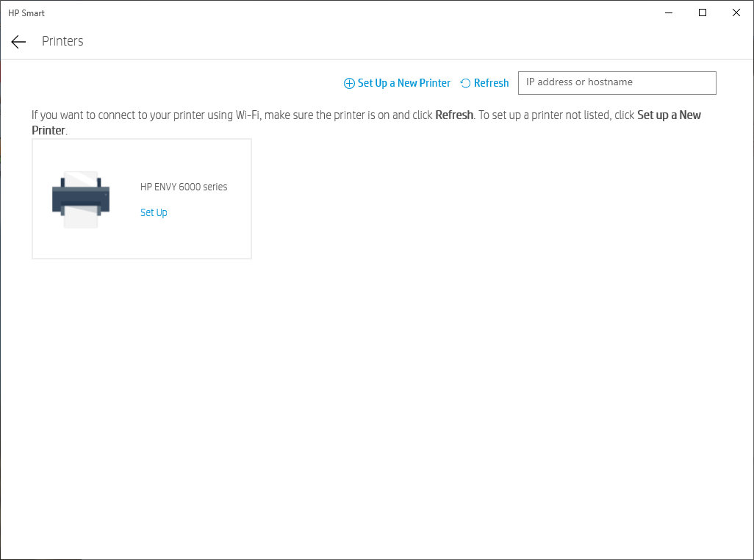Click the HP Smart window title text
The width and height of the screenshot is (754, 560).
pos(26,13)
